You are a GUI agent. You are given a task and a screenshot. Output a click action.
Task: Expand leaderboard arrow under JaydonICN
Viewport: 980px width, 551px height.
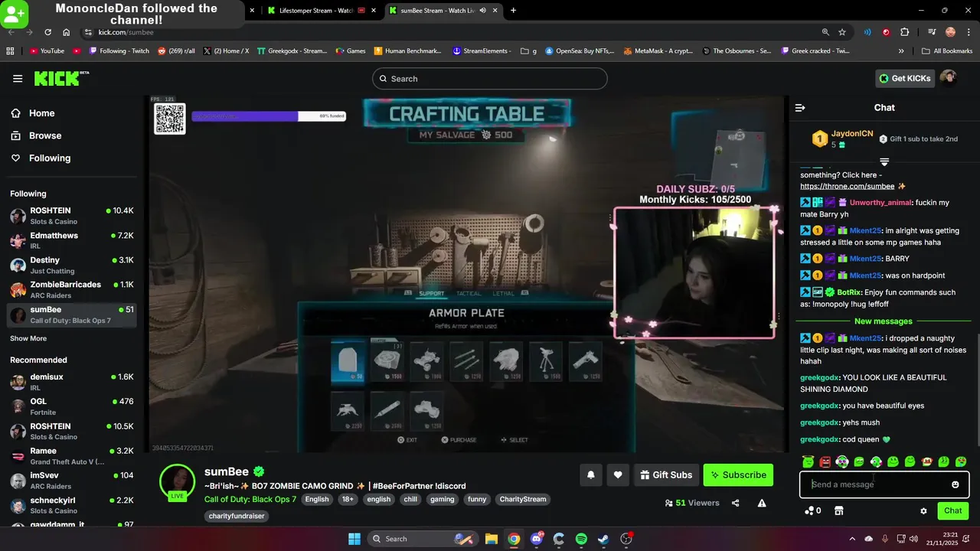(884, 161)
